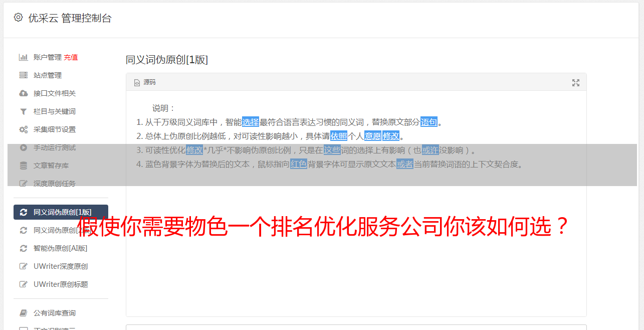Open 采集细节设置 gears icon

click(x=23, y=129)
